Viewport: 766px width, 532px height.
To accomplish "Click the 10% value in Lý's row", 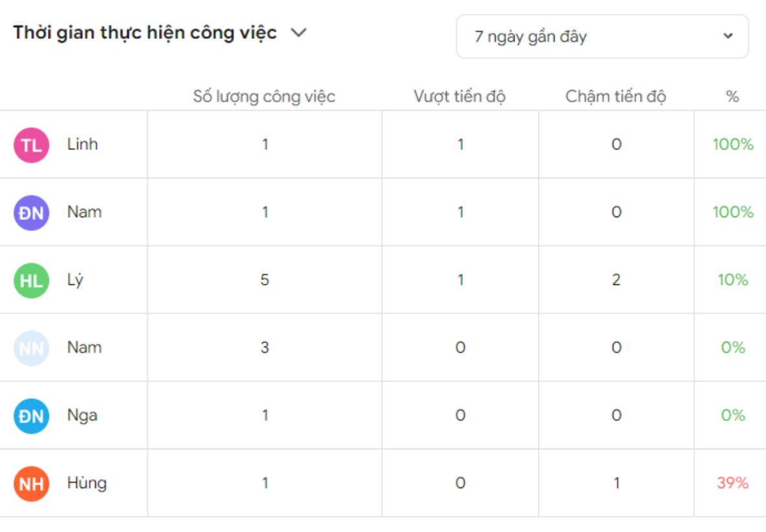I will coord(733,279).
